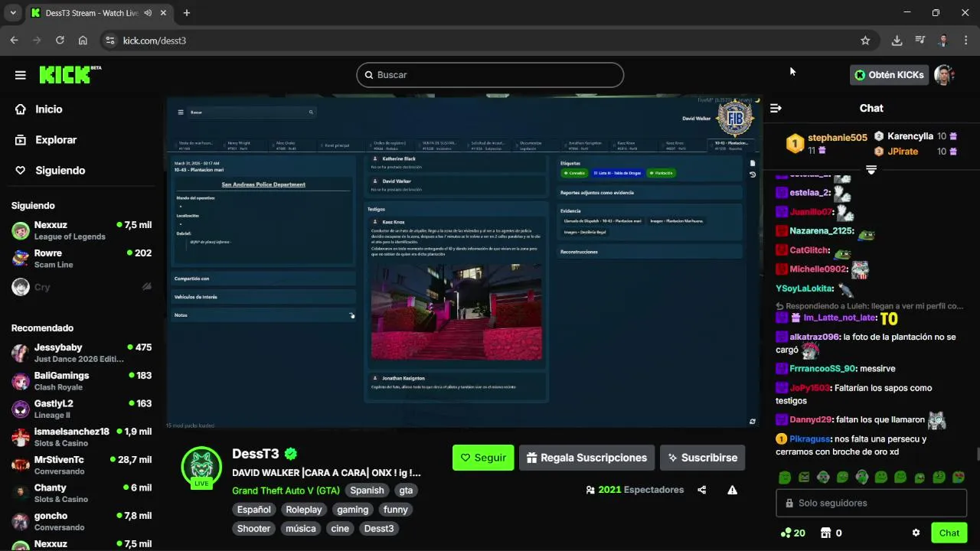Click the Obtén KICKs button
Screen dimensions: 980x551
(889, 75)
